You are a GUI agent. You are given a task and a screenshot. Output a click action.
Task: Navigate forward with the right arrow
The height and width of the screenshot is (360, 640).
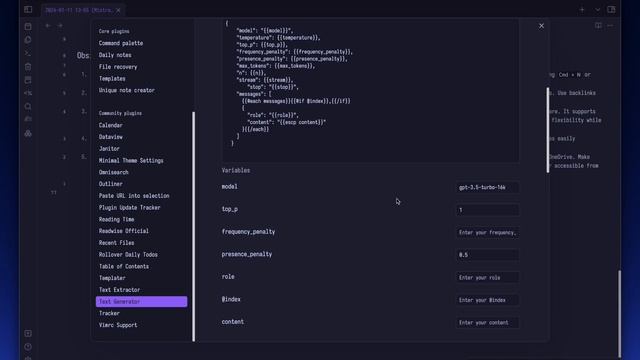(x=60, y=25)
